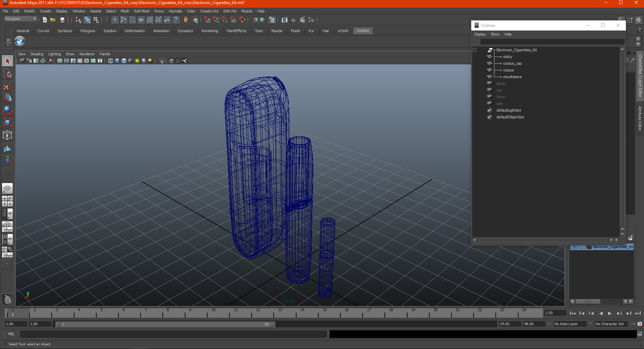The width and height of the screenshot is (644, 349).
Task: Activate the Show Manipulator tool
Action: pos(7,160)
